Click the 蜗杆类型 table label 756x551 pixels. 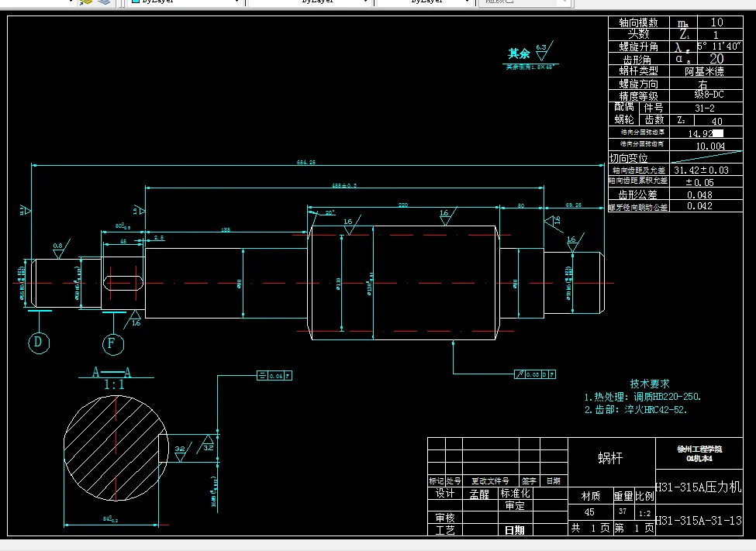click(x=638, y=71)
